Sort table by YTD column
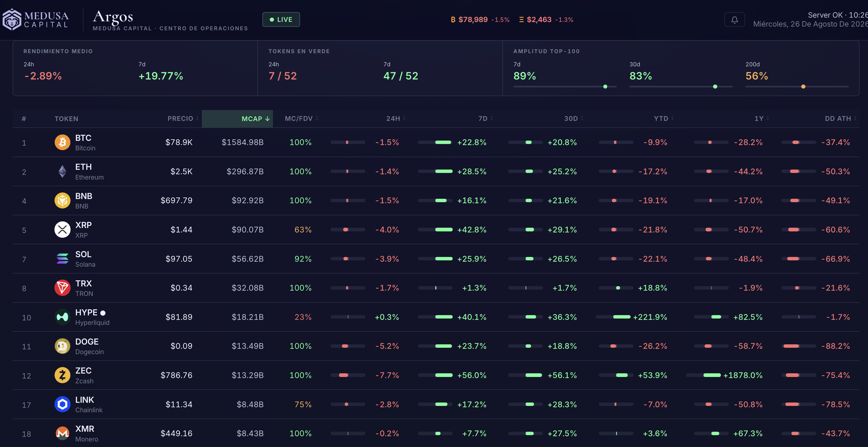 [x=664, y=119]
